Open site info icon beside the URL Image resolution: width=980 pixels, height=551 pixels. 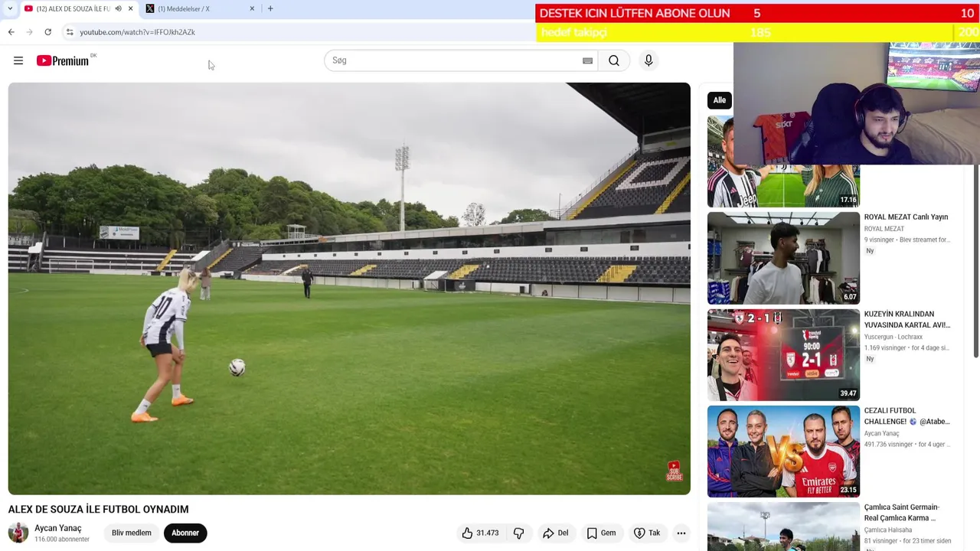pyautogui.click(x=70, y=32)
